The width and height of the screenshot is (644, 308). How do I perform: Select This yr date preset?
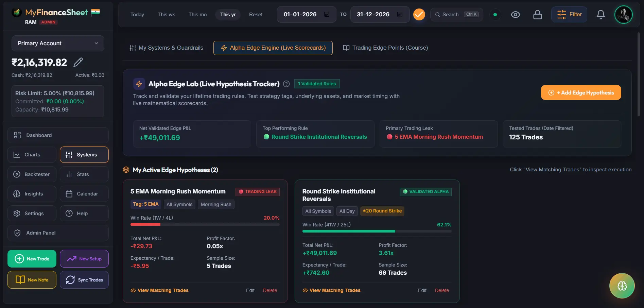click(228, 15)
